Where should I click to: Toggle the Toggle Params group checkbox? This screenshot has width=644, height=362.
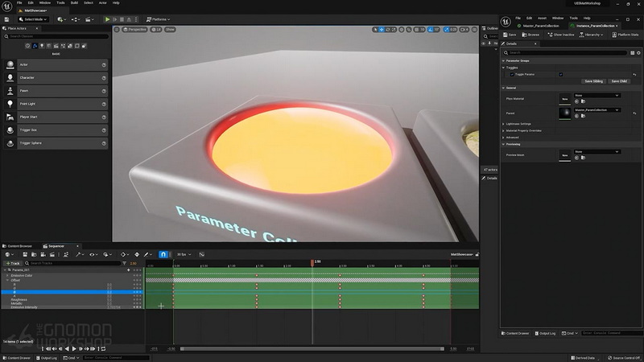click(512, 75)
